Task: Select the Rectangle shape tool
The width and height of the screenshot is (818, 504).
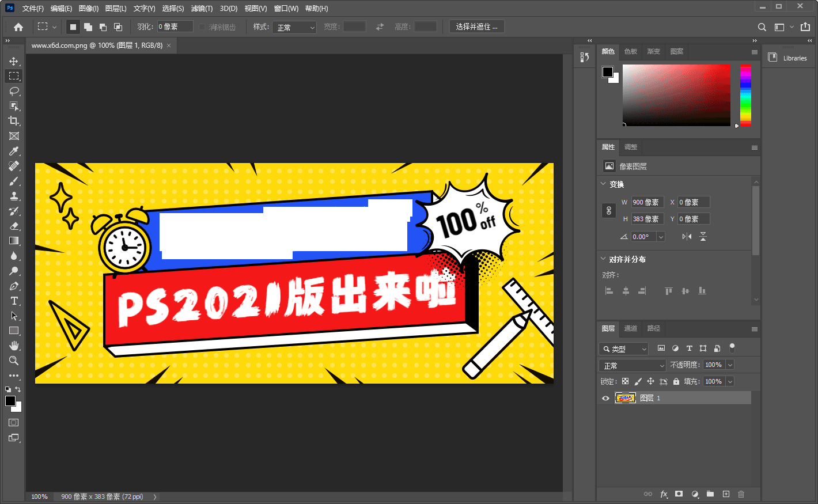Action: [14, 331]
